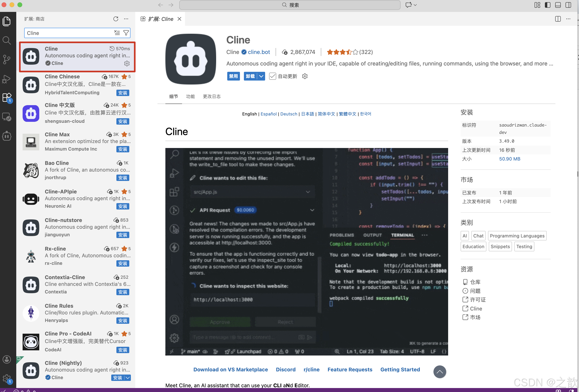This screenshot has width=579, height=392.
Task: Toggle the 自动更新 auto update checkbox
Action: pos(273,76)
